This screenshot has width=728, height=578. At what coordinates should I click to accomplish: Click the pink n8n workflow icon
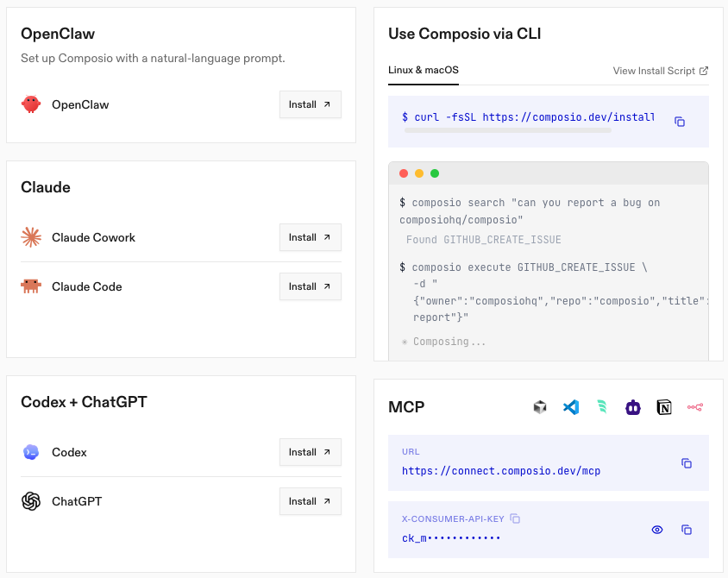tap(695, 407)
